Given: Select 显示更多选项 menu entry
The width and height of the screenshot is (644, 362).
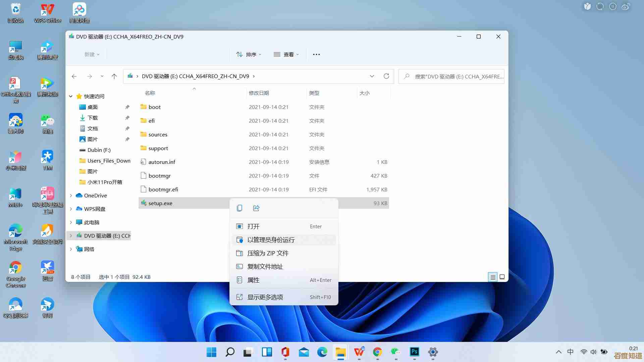Looking at the screenshot, I should [265, 297].
